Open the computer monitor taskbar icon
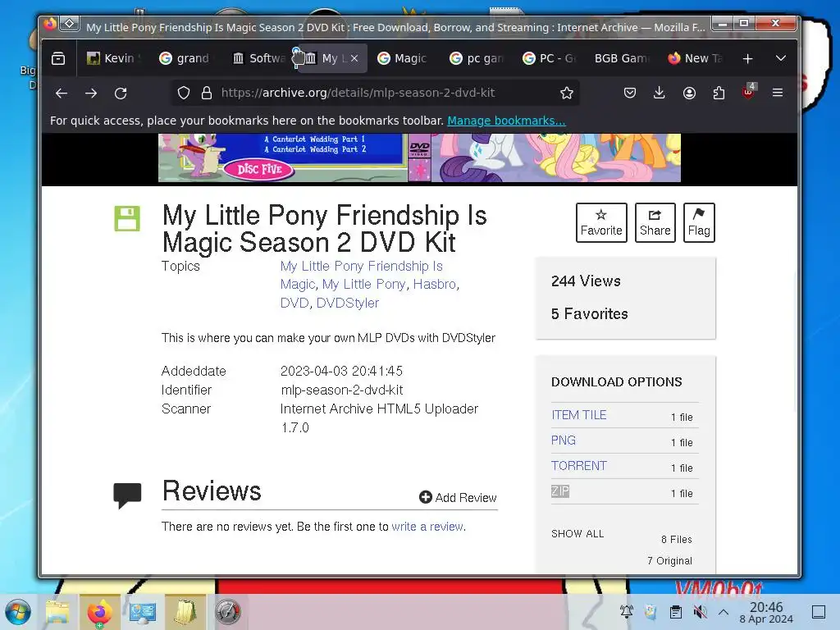Viewport: 840px width, 630px height. (x=143, y=612)
